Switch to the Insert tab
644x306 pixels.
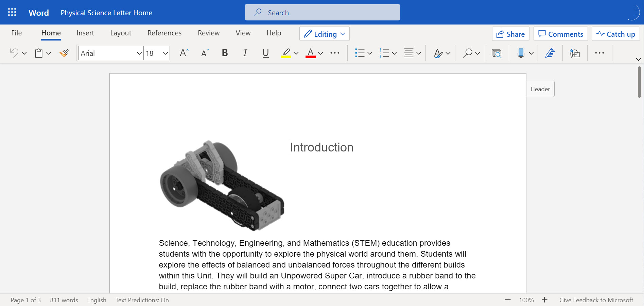pos(85,33)
